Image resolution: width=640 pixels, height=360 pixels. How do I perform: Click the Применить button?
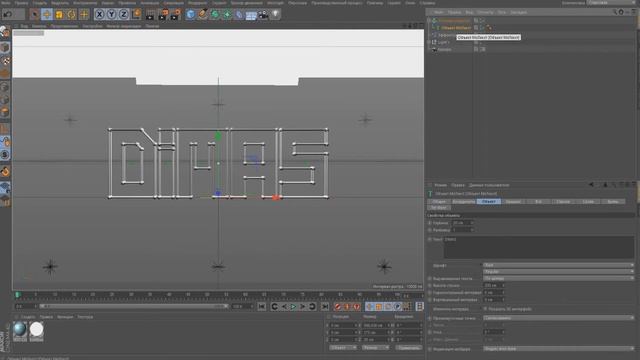408,348
